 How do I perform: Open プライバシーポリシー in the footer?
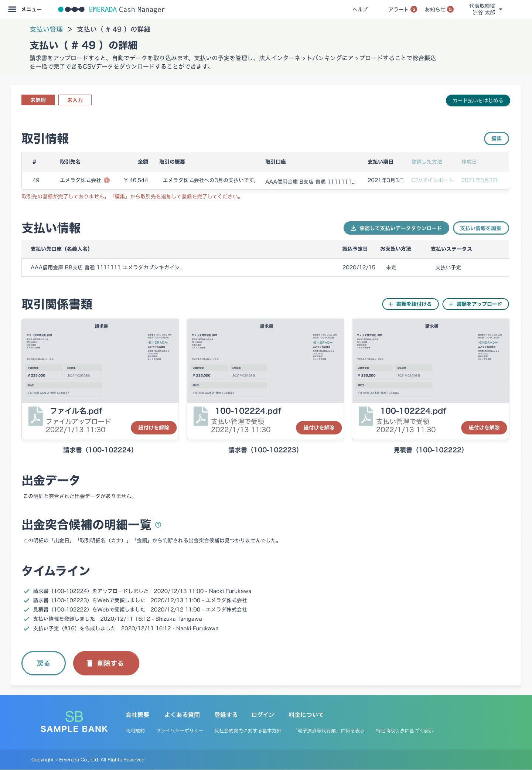180,730
